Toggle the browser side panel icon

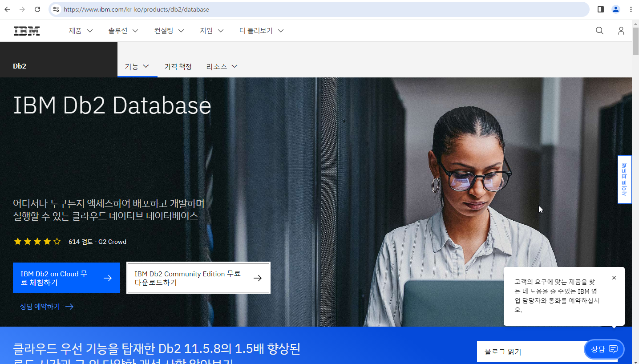pyautogui.click(x=601, y=9)
